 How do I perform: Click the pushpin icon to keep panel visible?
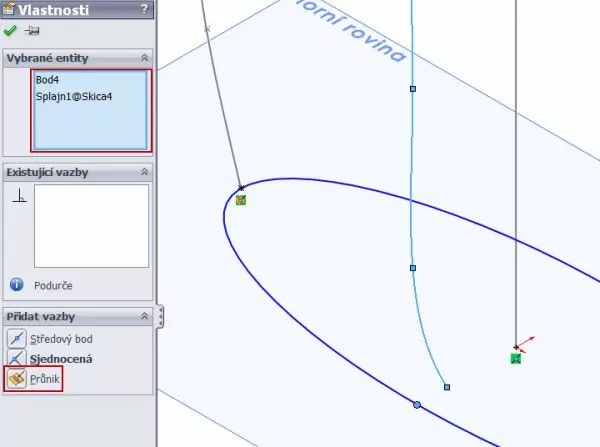[31, 31]
